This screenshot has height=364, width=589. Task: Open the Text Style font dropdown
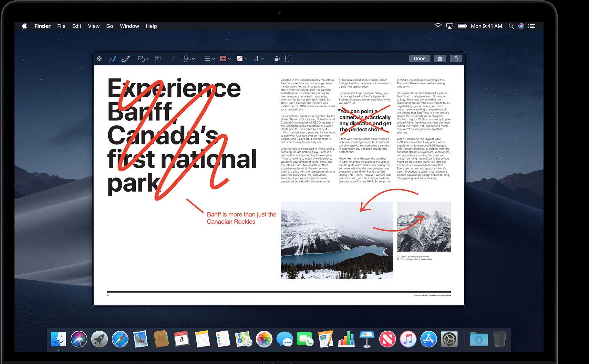[258, 59]
